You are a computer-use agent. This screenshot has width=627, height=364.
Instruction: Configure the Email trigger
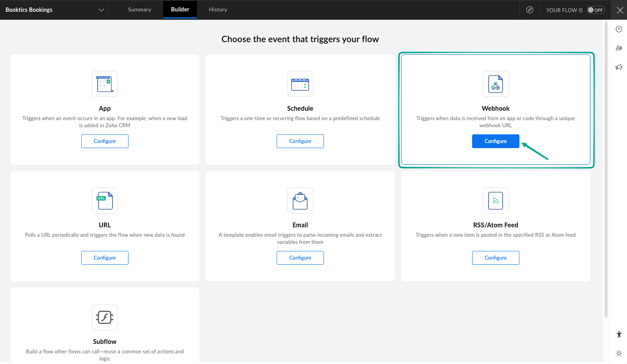point(300,258)
